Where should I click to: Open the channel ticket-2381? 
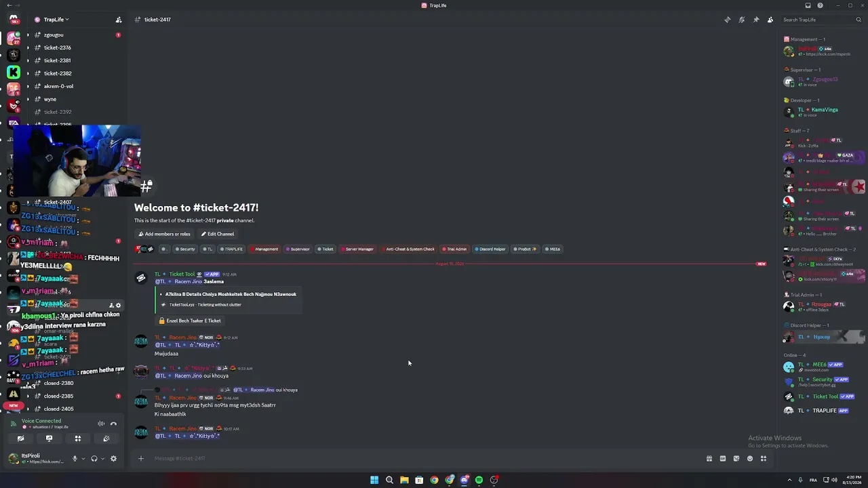point(58,60)
